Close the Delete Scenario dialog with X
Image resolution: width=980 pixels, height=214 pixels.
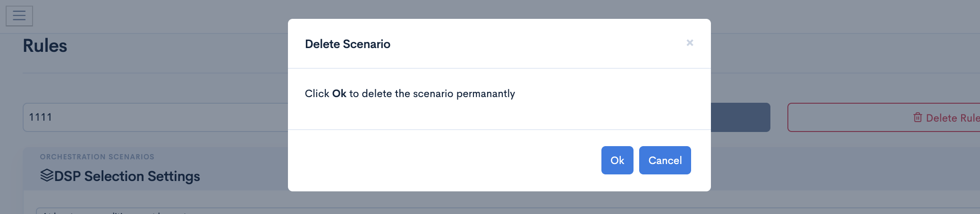[690, 43]
